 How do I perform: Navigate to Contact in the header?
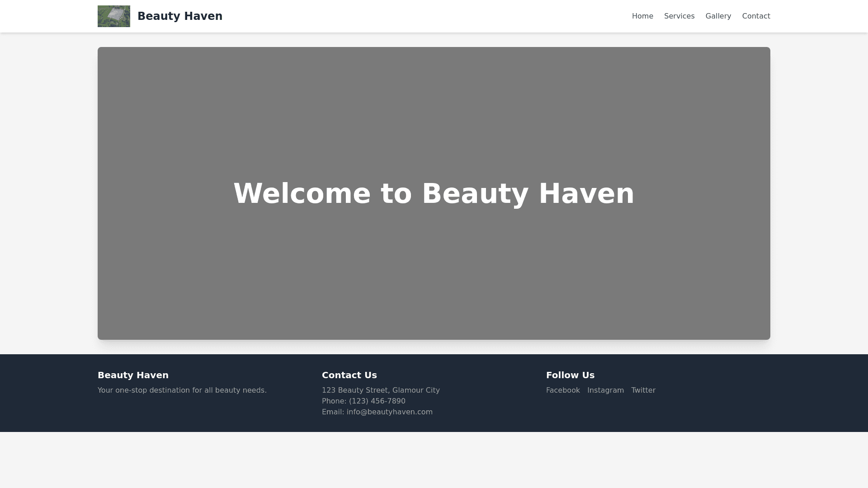pos(756,16)
